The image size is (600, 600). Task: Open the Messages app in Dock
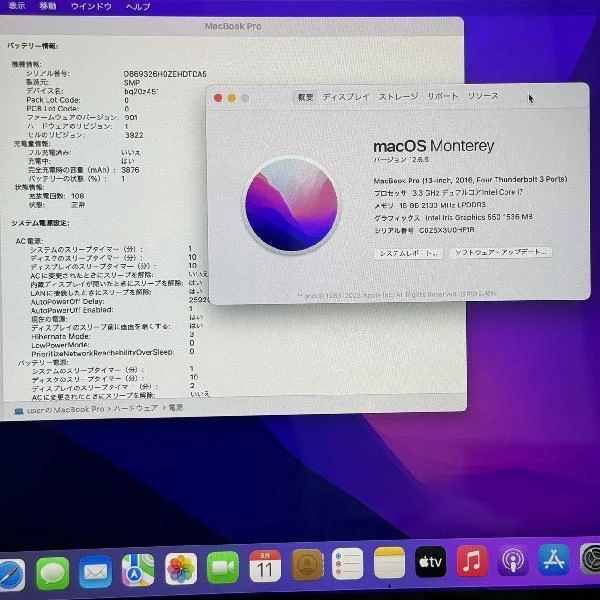pyautogui.click(x=53, y=573)
